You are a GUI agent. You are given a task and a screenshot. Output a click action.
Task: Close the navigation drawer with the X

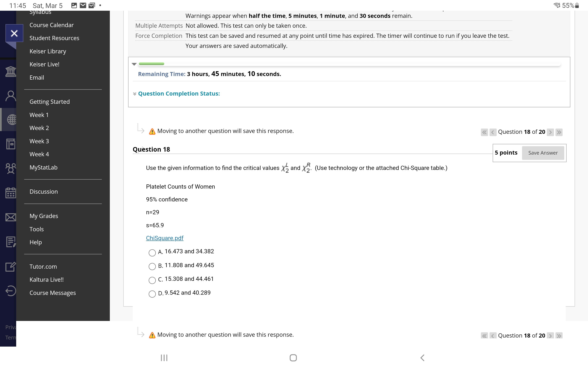14,33
